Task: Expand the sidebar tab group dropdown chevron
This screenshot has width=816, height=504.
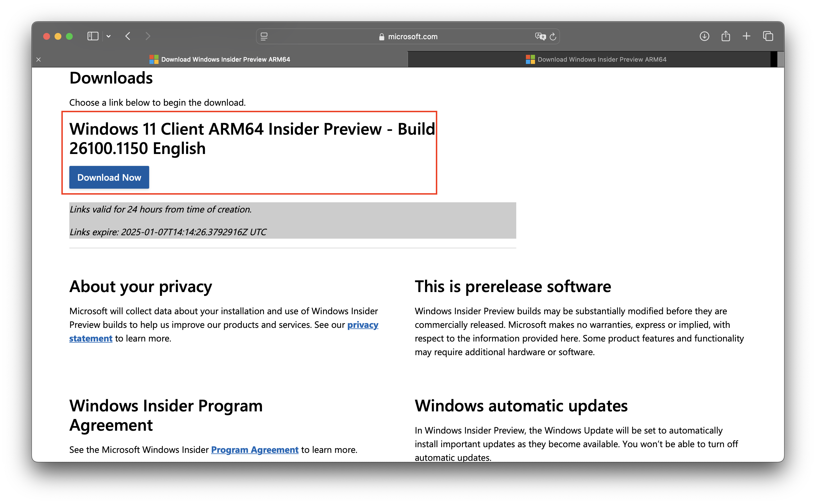Action: tap(109, 36)
